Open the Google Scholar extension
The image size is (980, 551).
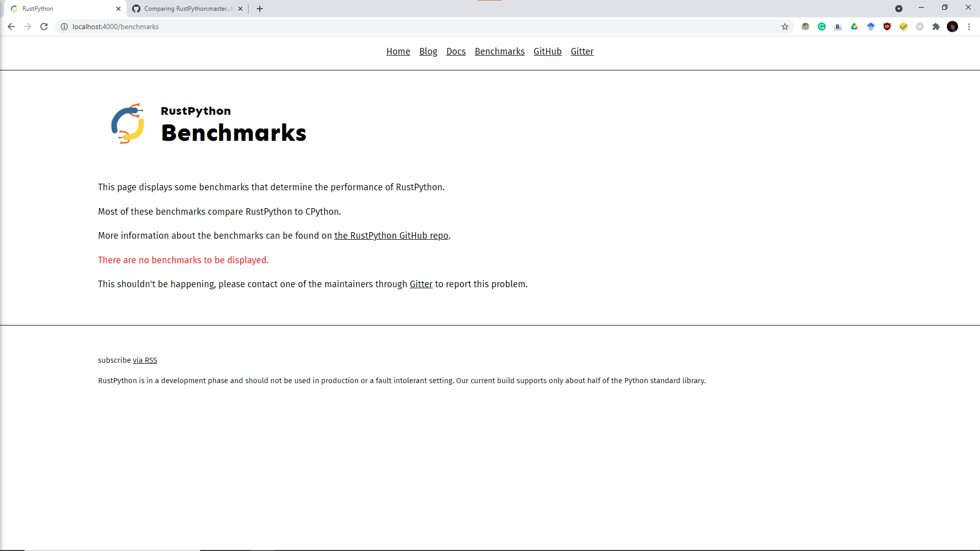coord(871,27)
